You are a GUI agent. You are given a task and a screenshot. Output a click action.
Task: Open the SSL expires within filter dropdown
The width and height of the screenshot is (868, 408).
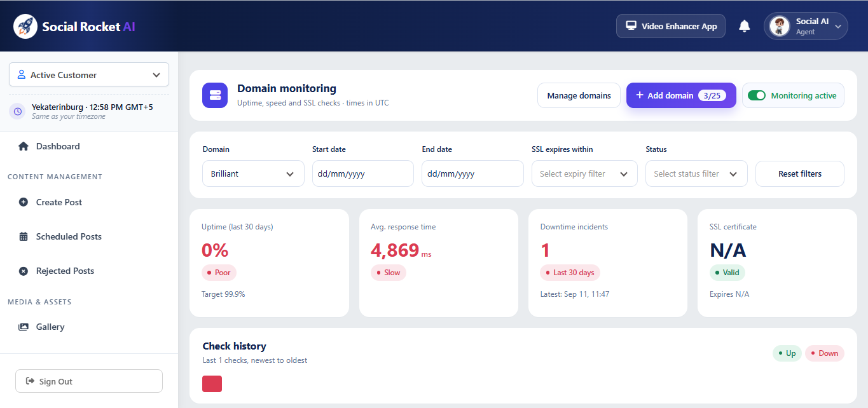click(584, 173)
